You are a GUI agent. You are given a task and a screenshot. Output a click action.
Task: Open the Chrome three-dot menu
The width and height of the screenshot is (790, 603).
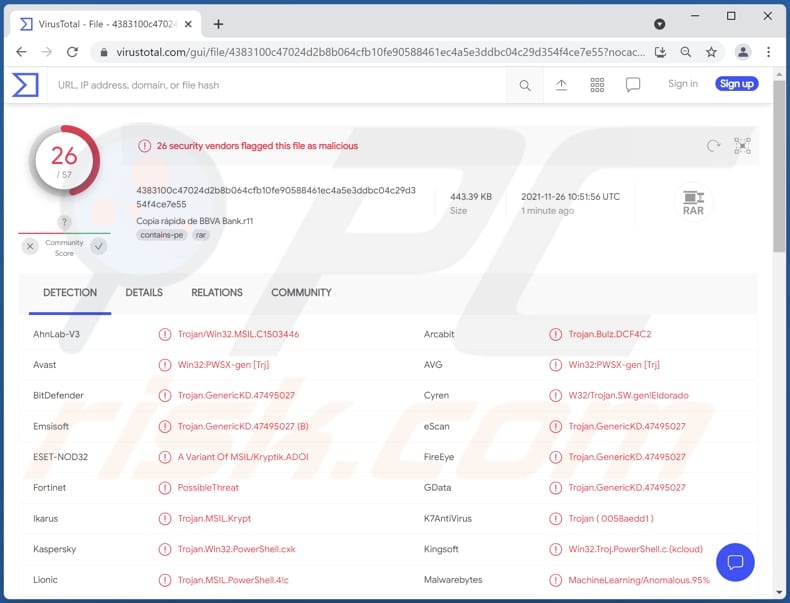coord(768,52)
